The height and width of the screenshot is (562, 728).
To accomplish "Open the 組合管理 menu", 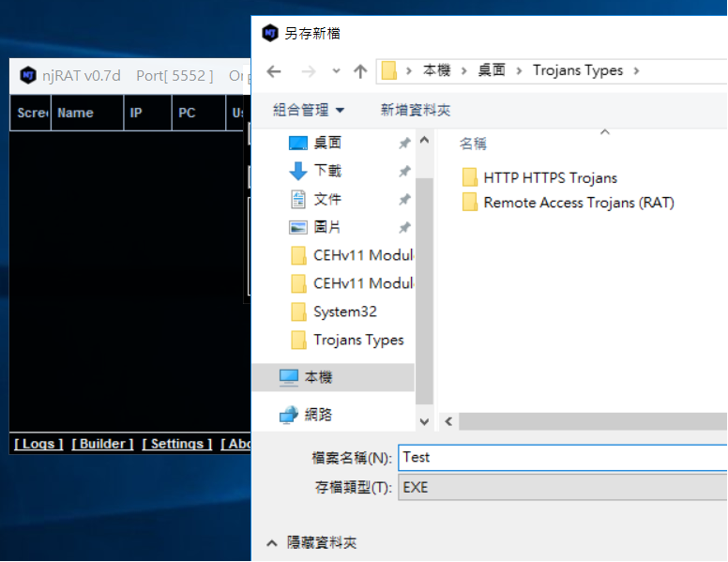I will [309, 110].
